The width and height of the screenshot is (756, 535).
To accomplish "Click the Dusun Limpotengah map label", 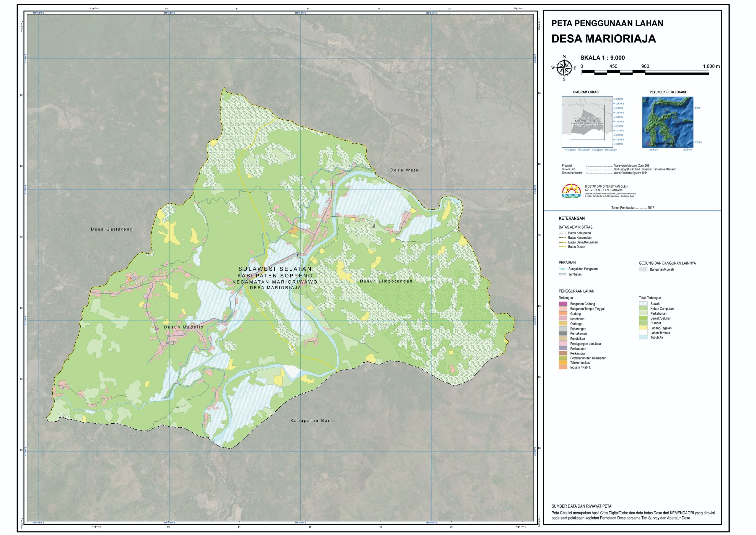I will tap(386, 281).
